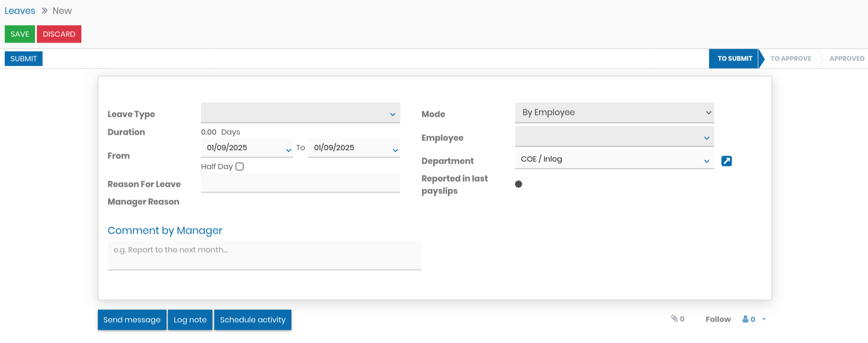The height and width of the screenshot is (343, 868).
Task: Open the Department external link icon
Action: click(x=726, y=161)
